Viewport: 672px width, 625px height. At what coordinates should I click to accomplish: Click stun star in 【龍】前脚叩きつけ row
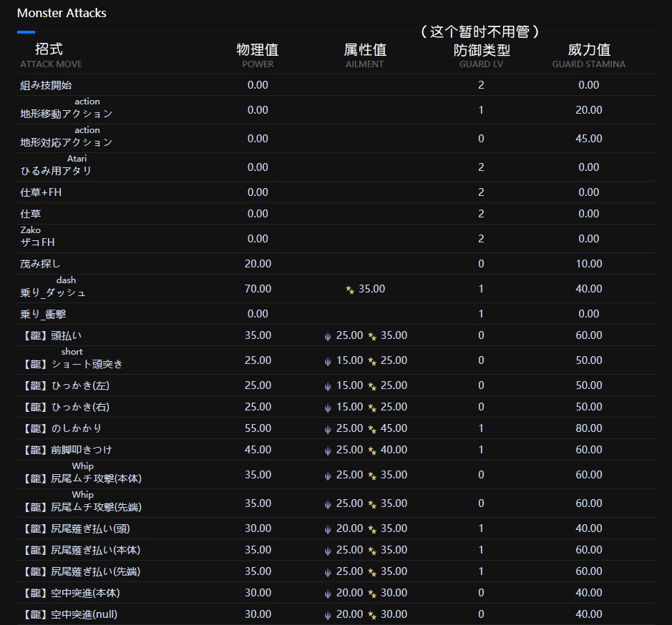coord(372,451)
